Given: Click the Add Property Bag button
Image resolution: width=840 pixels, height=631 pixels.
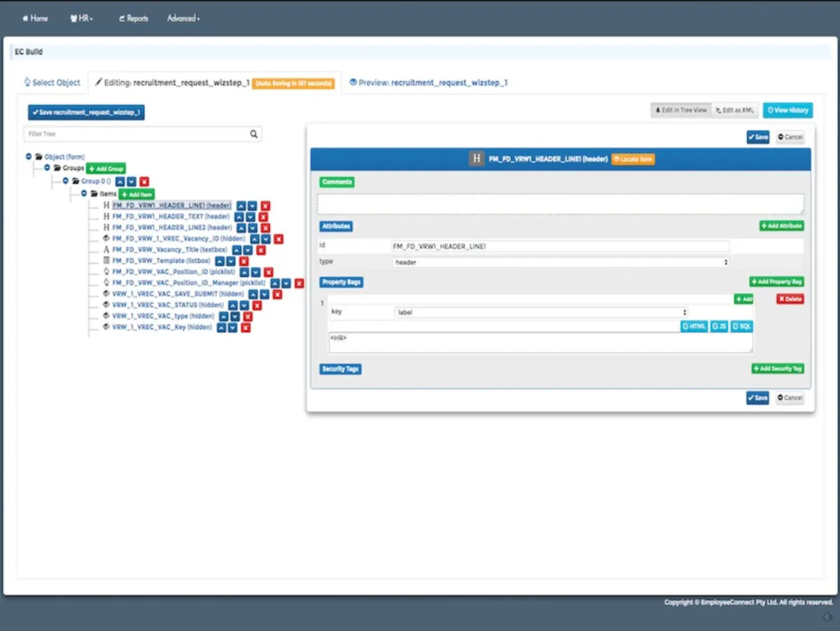Looking at the screenshot, I should point(776,281).
